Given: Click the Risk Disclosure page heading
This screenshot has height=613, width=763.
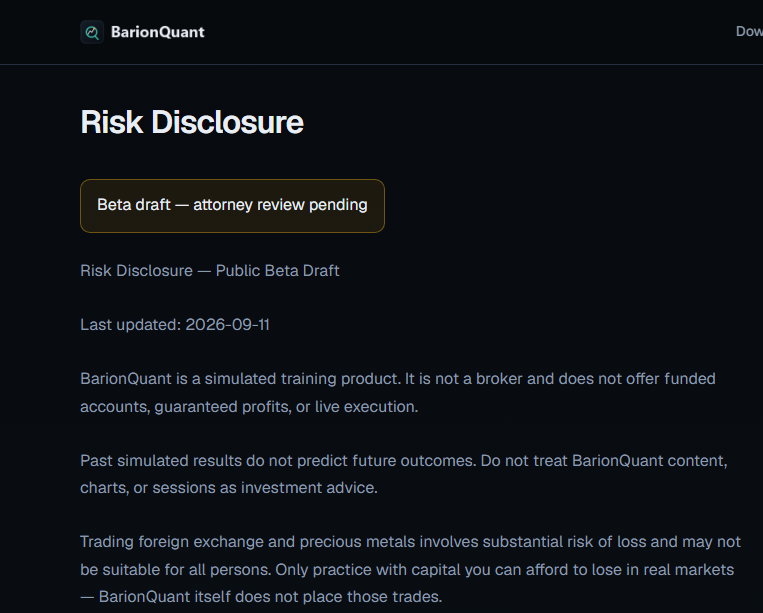Looking at the screenshot, I should [x=192, y=122].
